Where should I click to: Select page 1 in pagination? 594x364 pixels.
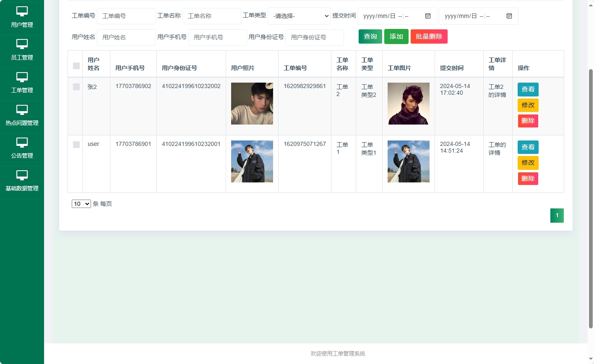557,215
